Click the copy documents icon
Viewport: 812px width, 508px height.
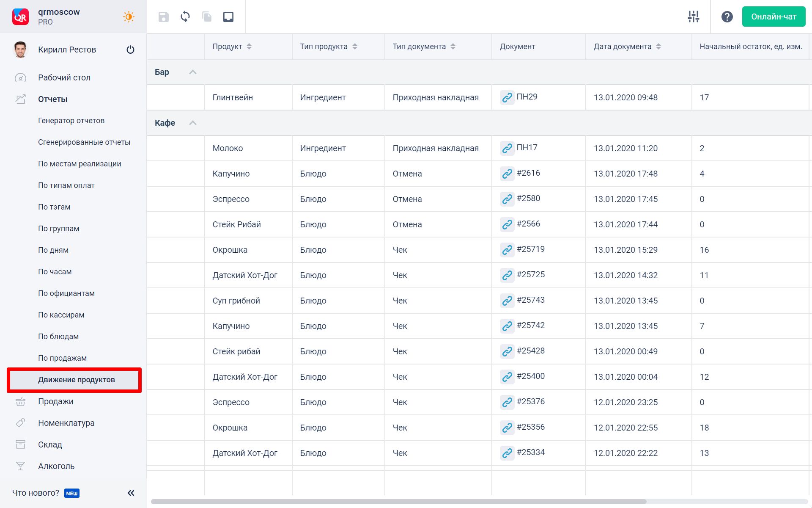(x=207, y=17)
